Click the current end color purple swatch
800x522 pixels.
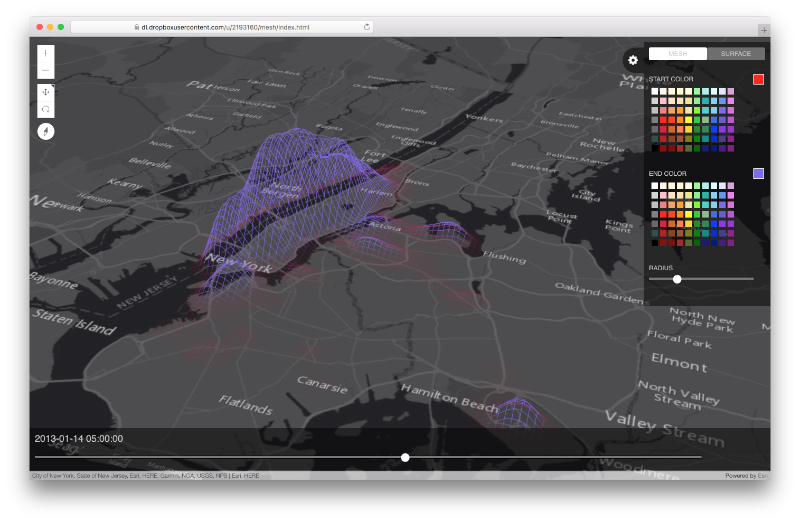click(x=758, y=173)
